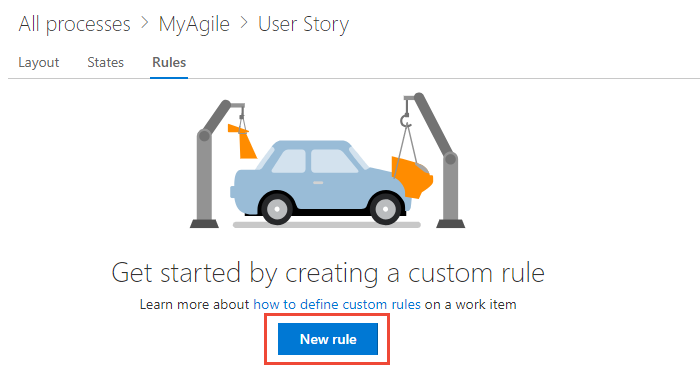Click the 'Get started by creating a custom rule' heading
The image size is (700, 372).
(328, 273)
